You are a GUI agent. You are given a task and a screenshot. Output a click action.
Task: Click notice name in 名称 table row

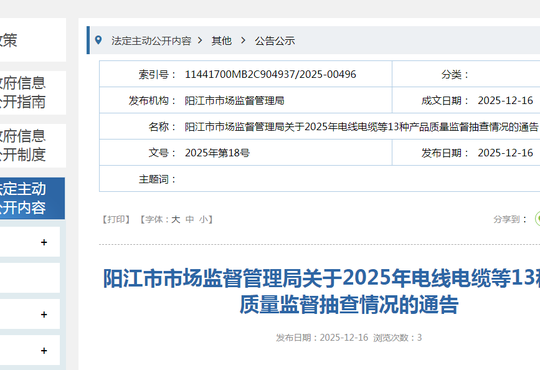(x=361, y=127)
